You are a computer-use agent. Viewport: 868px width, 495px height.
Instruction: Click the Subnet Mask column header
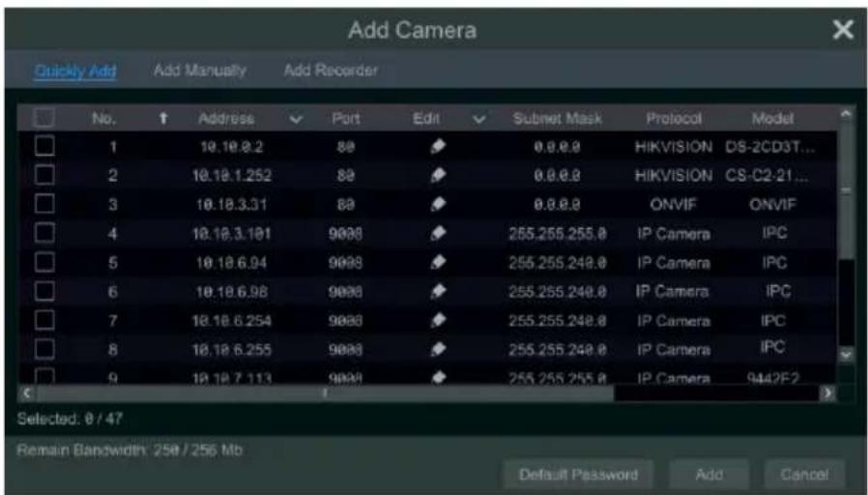click(557, 119)
